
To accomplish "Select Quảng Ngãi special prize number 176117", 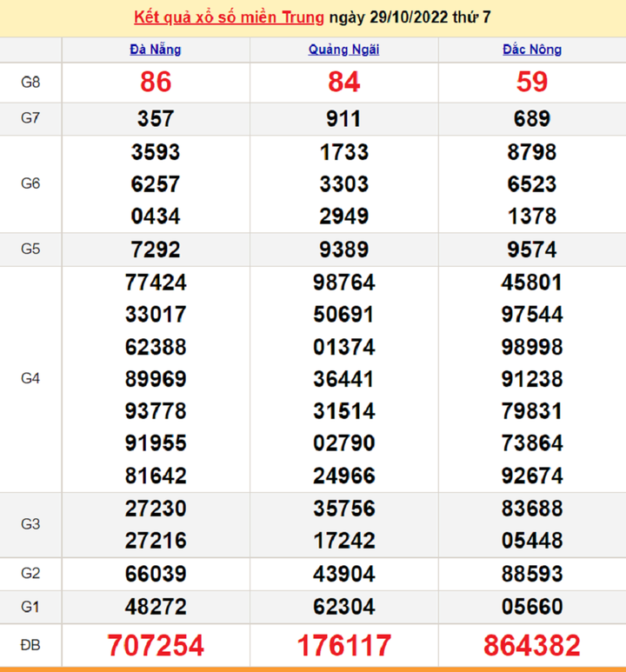I will click(343, 645).
